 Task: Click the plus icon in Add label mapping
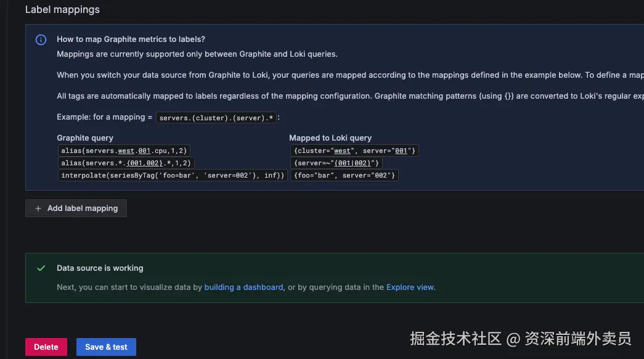pos(38,208)
